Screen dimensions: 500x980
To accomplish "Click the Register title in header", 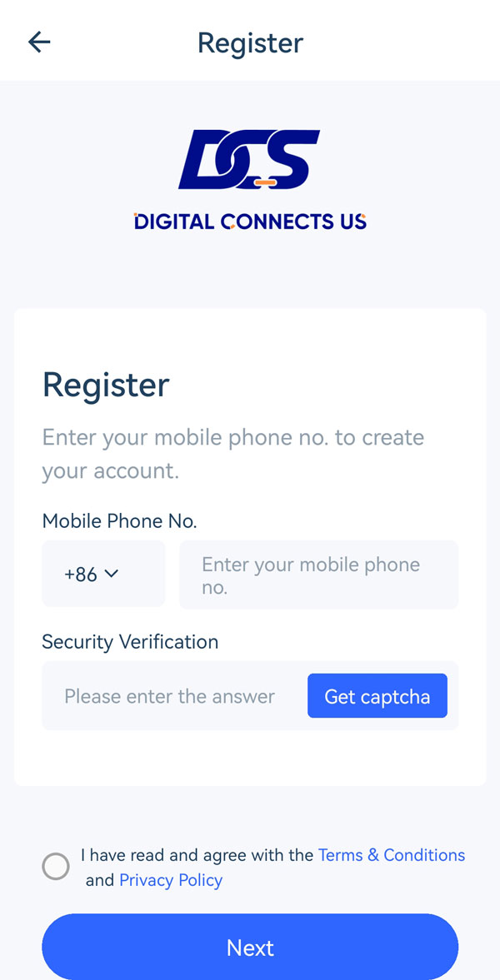I will coord(250,42).
